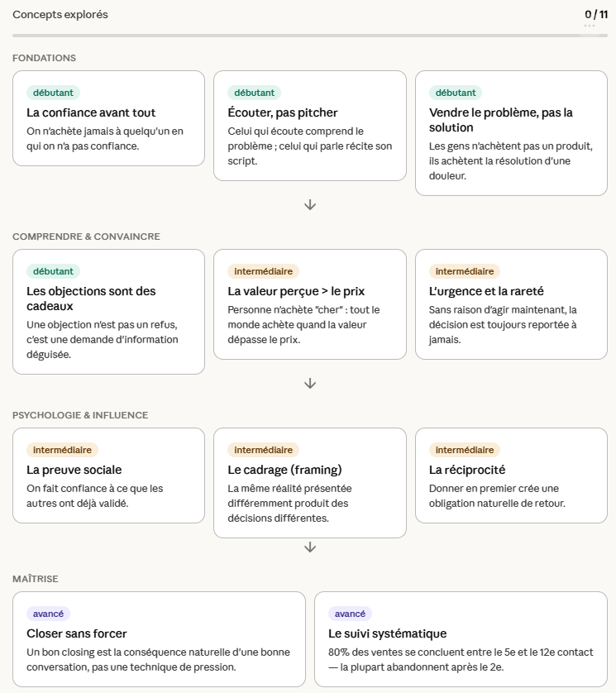Open the "La réciprocité" concept card

[x=511, y=476]
